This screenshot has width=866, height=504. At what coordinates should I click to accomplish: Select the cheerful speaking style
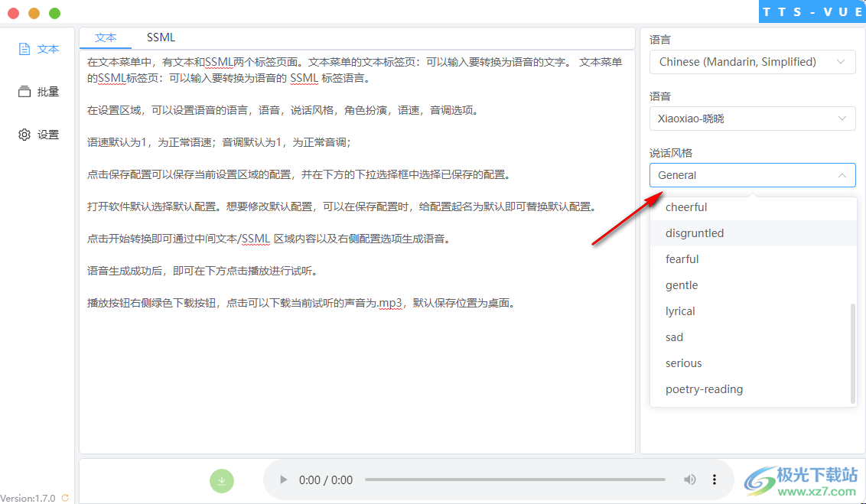pyautogui.click(x=686, y=206)
